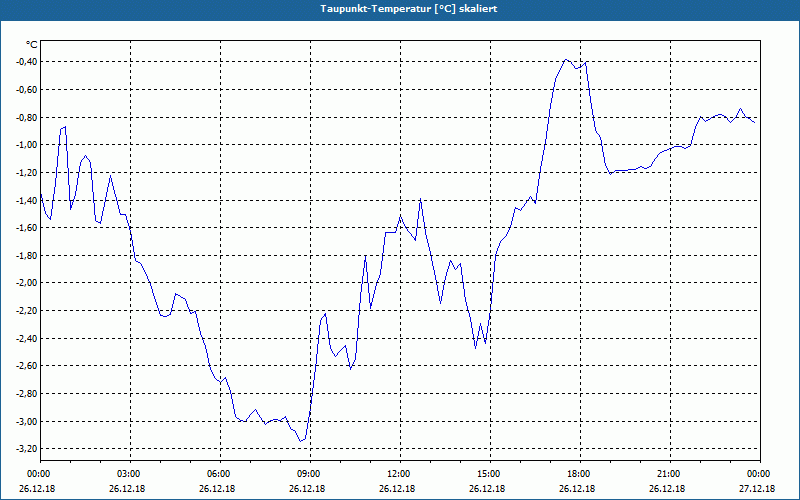The image size is (800, 500).
Task: Click the 21:00 time label
Action: 667,474
